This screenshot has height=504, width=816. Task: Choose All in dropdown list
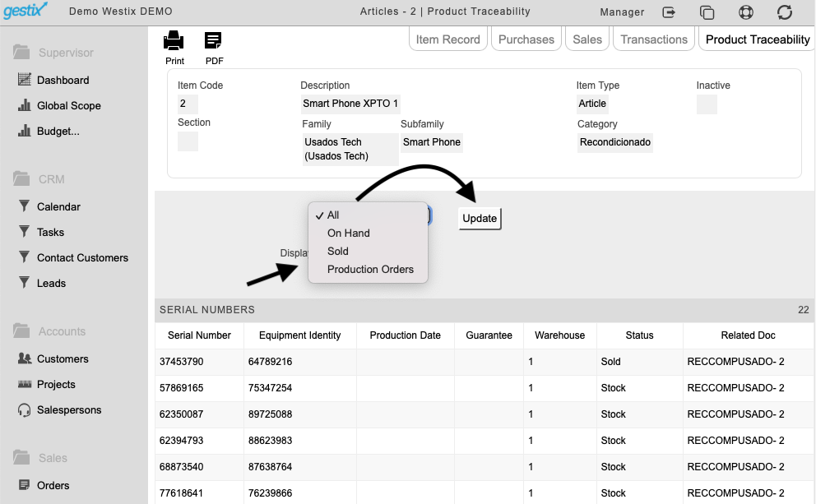click(x=368, y=215)
